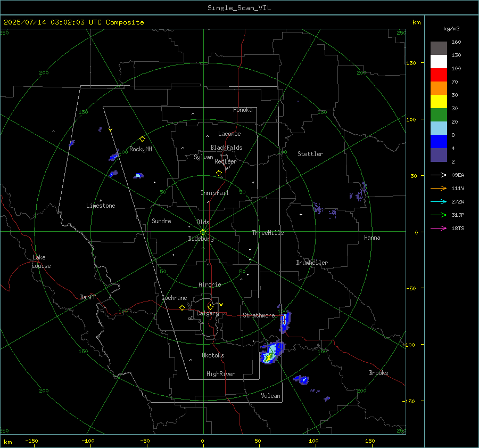Click the kg/m2 units label
Viewport: 479px width, 448px height.
coord(451,29)
